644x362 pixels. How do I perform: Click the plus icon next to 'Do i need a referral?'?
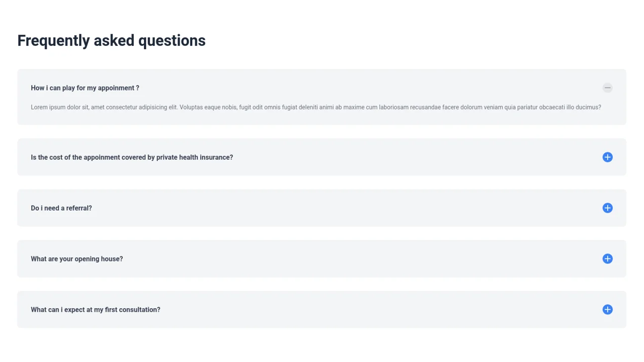point(607,208)
